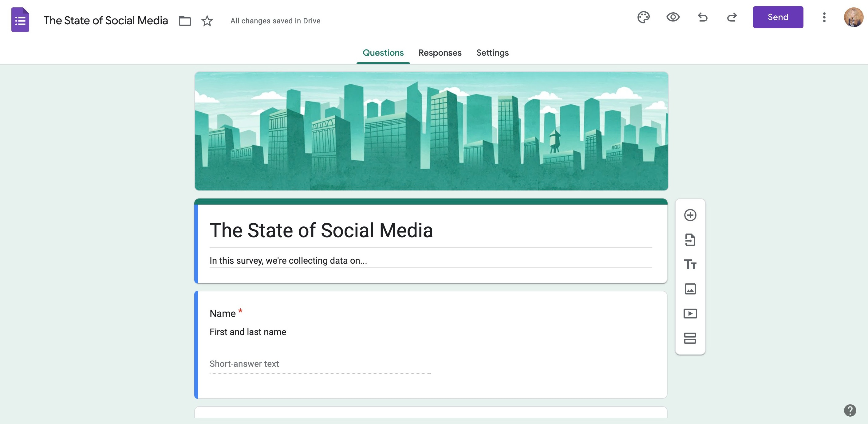Open the three-dot More options menu
The height and width of the screenshot is (424, 868).
(824, 17)
